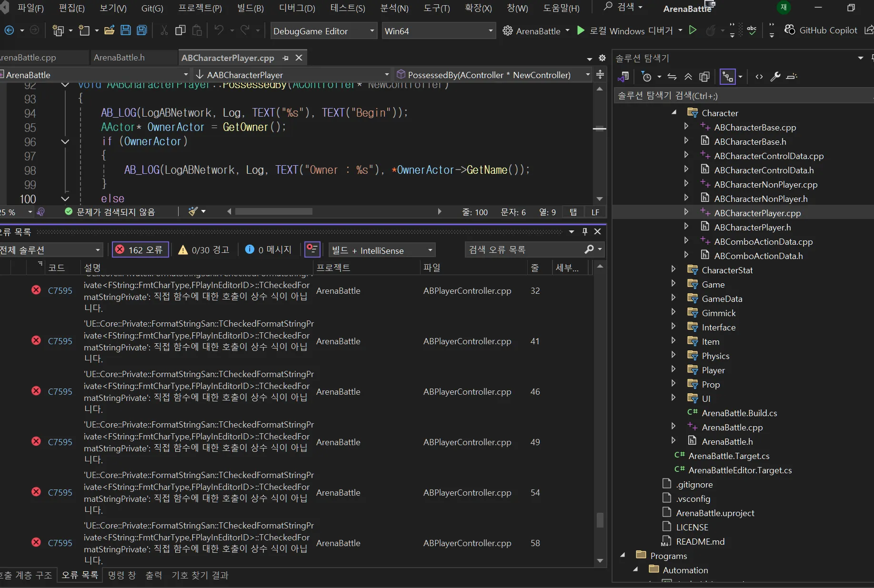The width and height of the screenshot is (874, 588).
Task: Save the current file with single floppy icon
Action: tap(126, 30)
